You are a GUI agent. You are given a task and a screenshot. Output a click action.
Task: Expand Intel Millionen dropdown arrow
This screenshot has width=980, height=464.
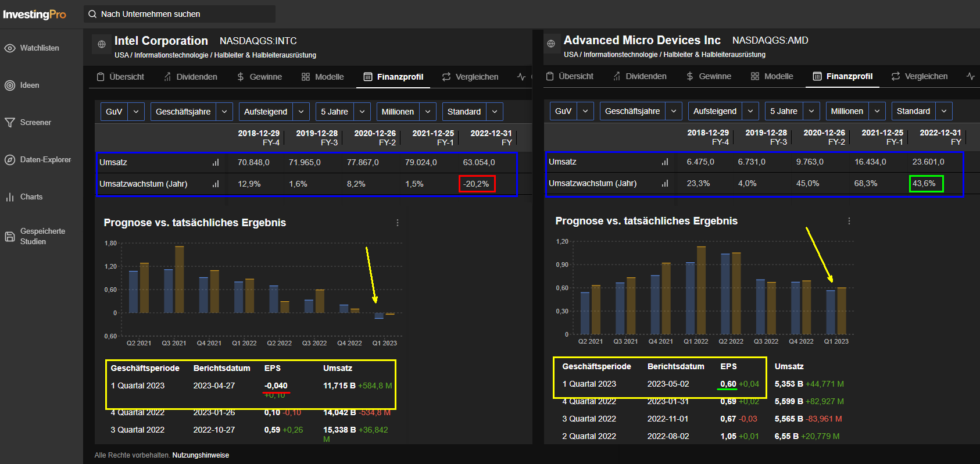click(428, 112)
